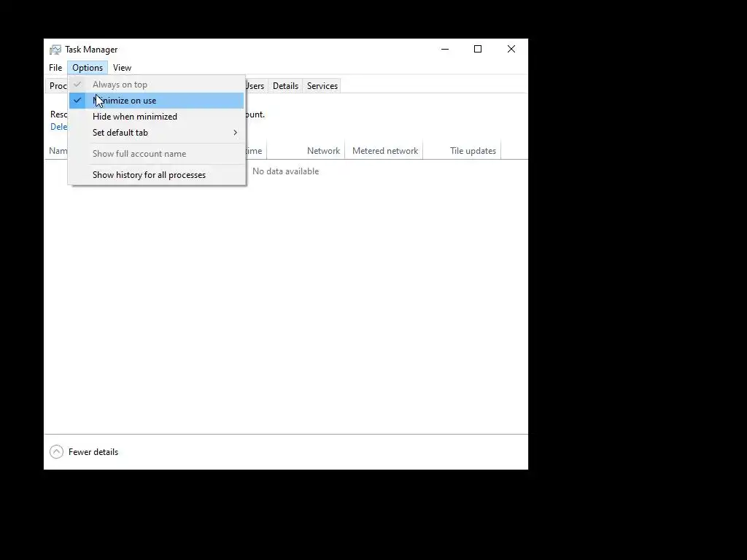Collapse view with Fewer details
Screen dimensions: 747x560
point(84,452)
